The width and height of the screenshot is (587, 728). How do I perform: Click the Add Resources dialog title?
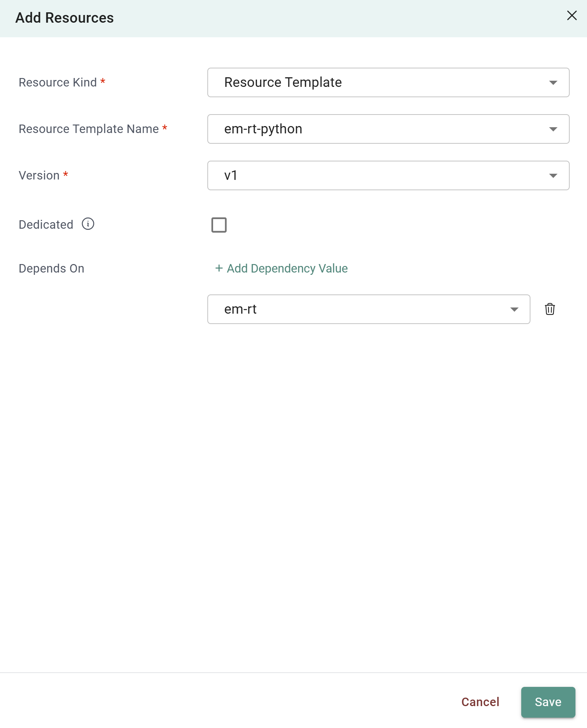click(65, 18)
